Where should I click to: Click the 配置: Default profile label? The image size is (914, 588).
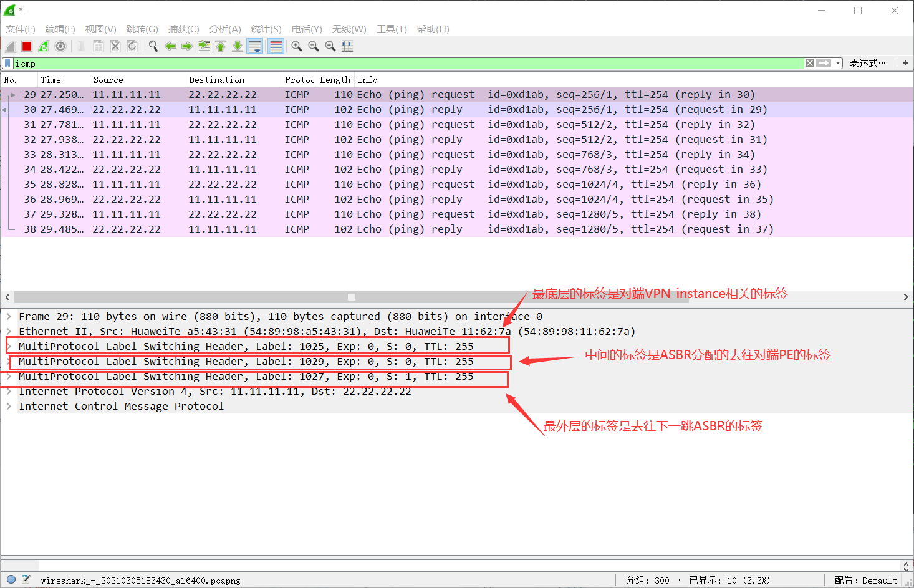point(866,580)
